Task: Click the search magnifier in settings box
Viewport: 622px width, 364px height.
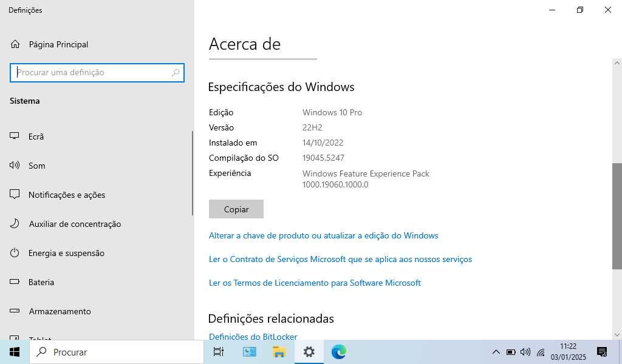Action: click(x=176, y=72)
